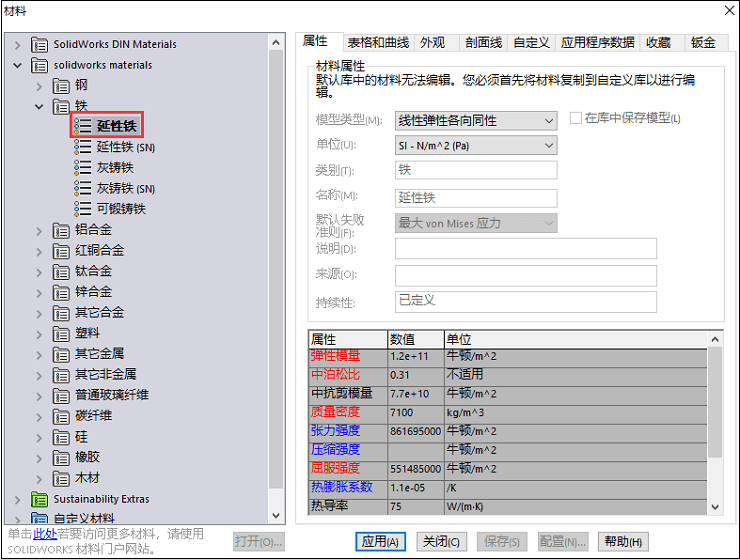This screenshot has height=559, width=740.
Task: Click the material tree scroll down arrow
Action: pyautogui.click(x=276, y=516)
